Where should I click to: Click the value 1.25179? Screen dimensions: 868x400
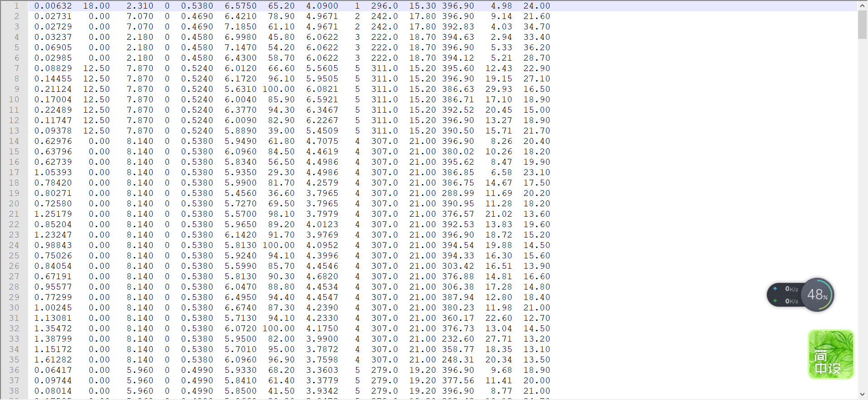click(x=53, y=214)
